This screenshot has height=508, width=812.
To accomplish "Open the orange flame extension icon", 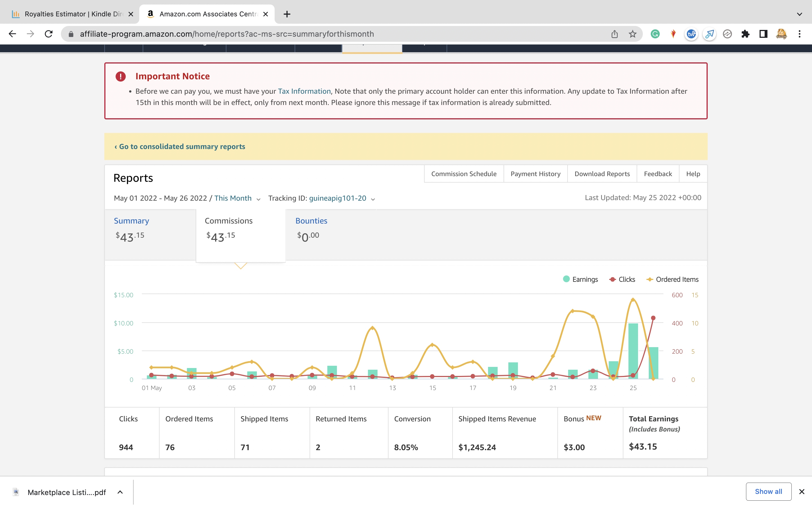I will (673, 34).
